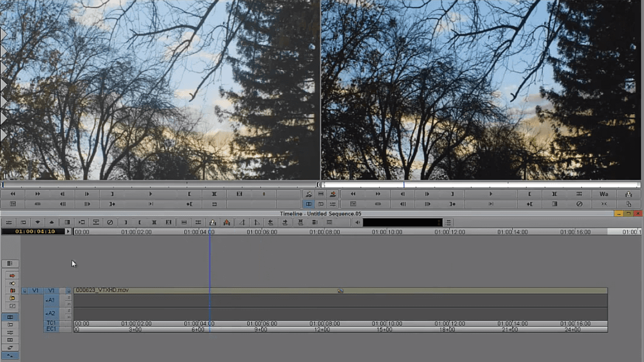The width and height of the screenshot is (644, 362).
Task: Open the audio meter menu button
Action: point(448,222)
